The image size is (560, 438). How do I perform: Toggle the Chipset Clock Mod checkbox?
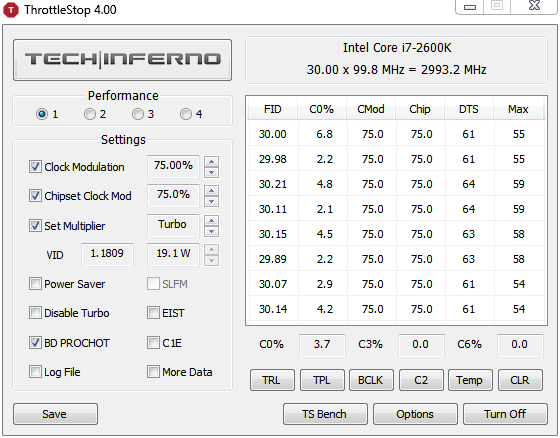[x=35, y=195]
